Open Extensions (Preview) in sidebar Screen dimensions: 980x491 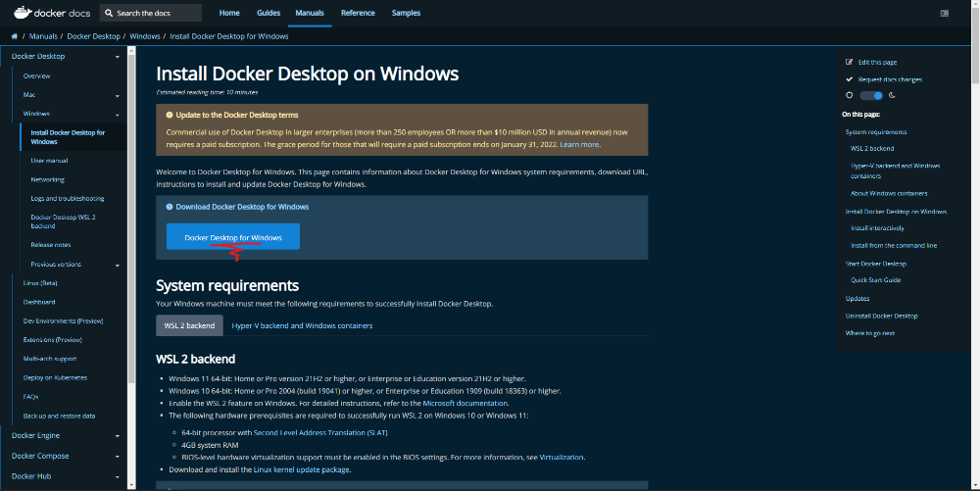click(x=53, y=340)
